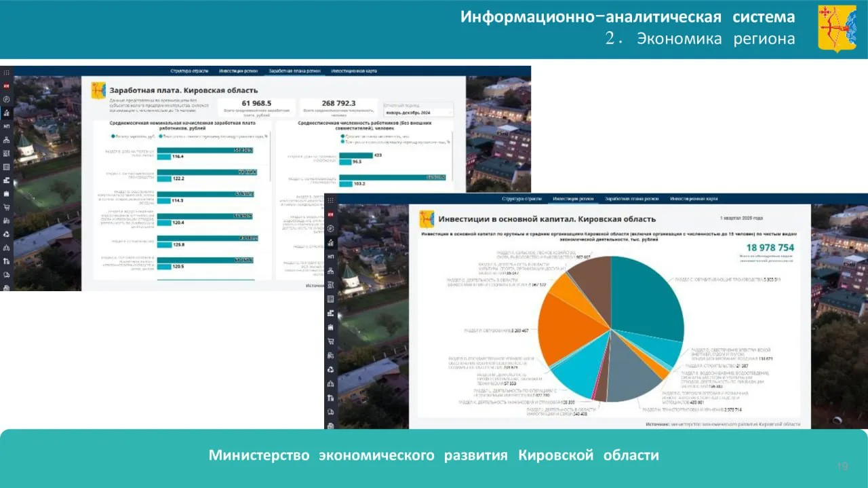Click the 18 978 754 total investment figure
This screenshot has width=868, height=488.
pos(770,248)
